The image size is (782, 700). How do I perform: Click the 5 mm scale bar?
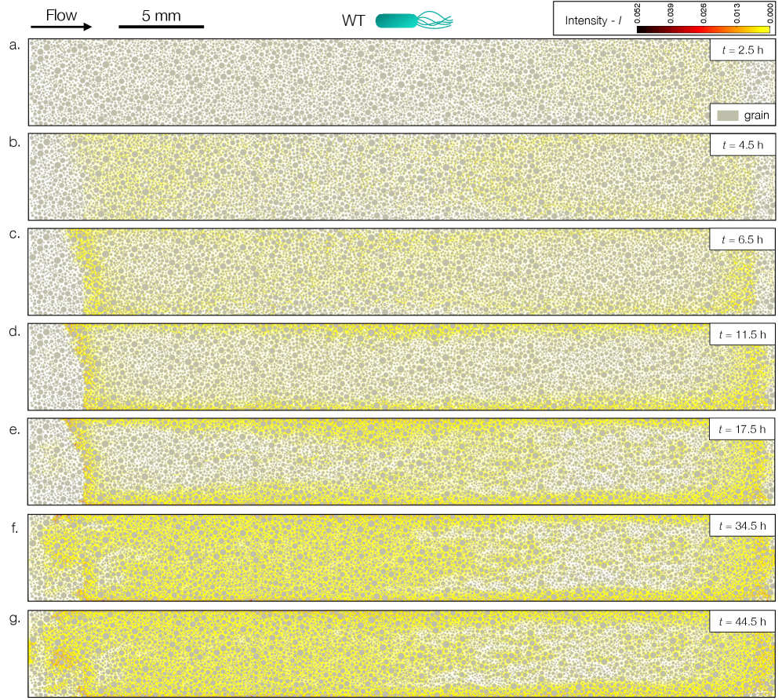point(161,27)
